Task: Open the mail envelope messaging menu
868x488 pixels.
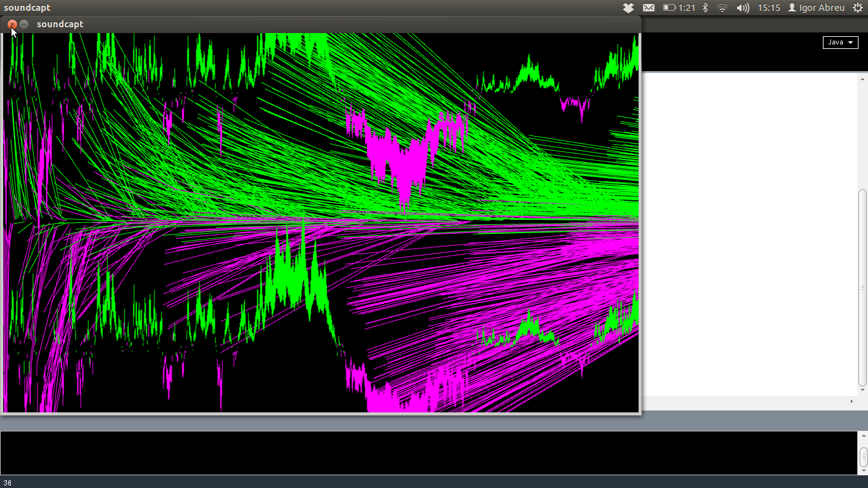Action: pos(648,8)
